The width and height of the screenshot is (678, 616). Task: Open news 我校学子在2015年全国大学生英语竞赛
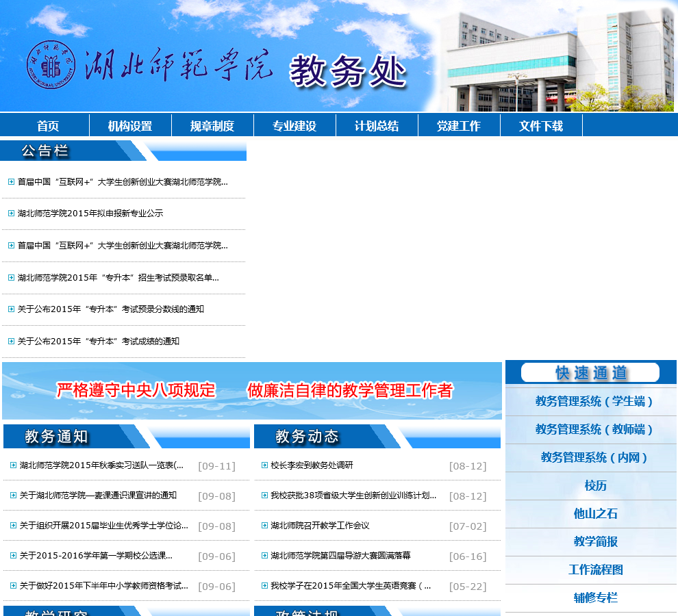[351, 586]
